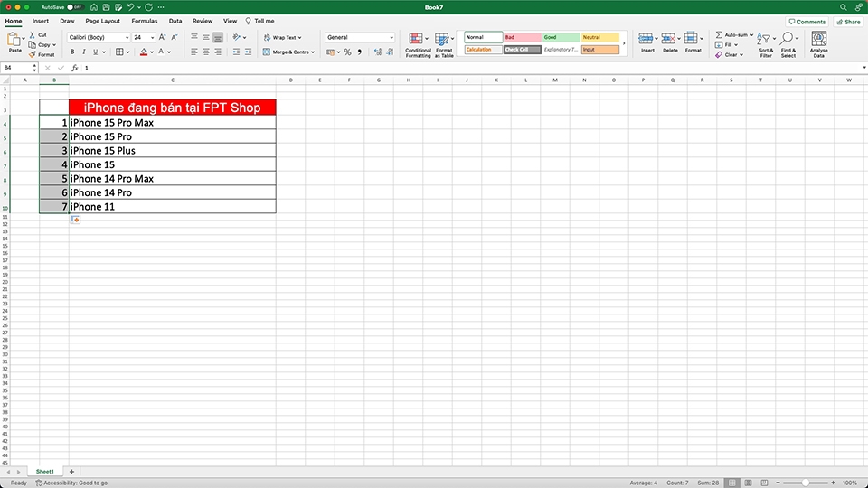Switch to the Insert tab
This screenshot has height=488, width=868.
[x=41, y=21]
